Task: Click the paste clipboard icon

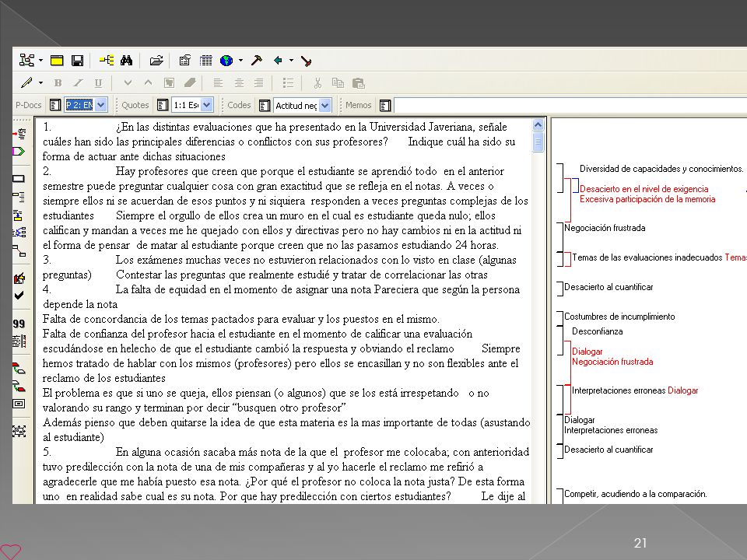Action: (x=358, y=83)
